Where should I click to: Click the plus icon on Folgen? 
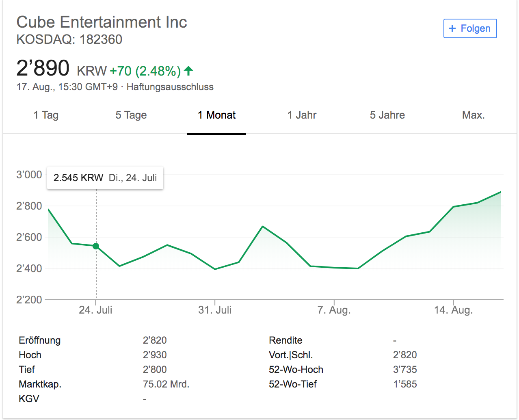pos(452,28)
